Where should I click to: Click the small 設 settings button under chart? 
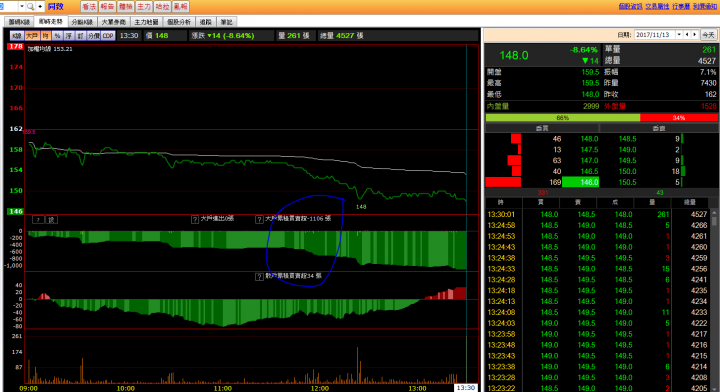point(51,220)
